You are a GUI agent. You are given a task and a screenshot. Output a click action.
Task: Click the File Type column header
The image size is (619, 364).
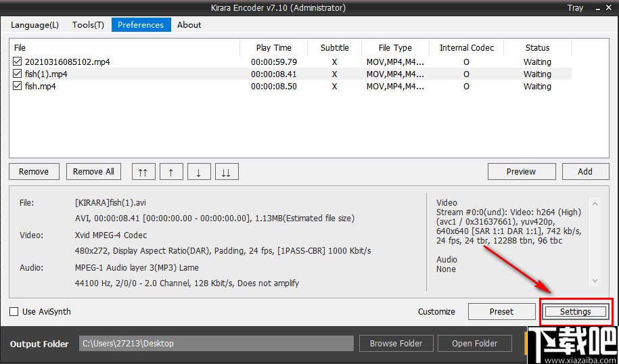pyautogui.click(x=395, y=48)
